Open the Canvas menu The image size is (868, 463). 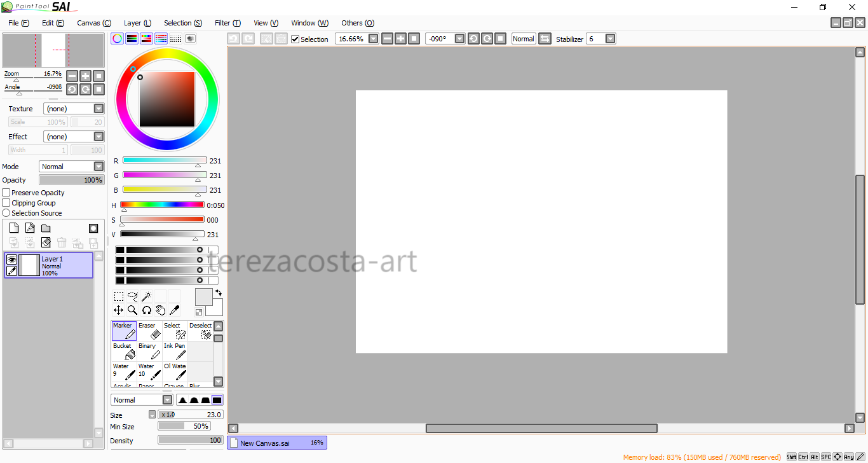[94, 23]
